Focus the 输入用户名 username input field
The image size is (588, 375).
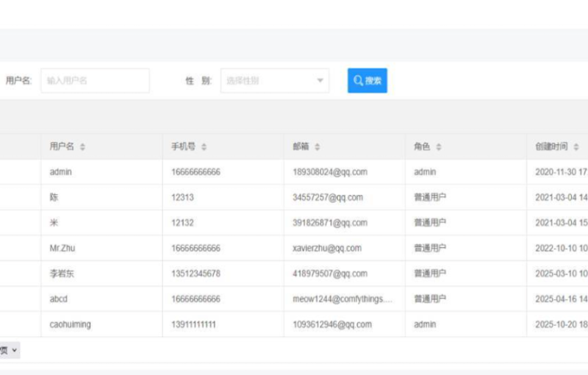tap(95, 81)
